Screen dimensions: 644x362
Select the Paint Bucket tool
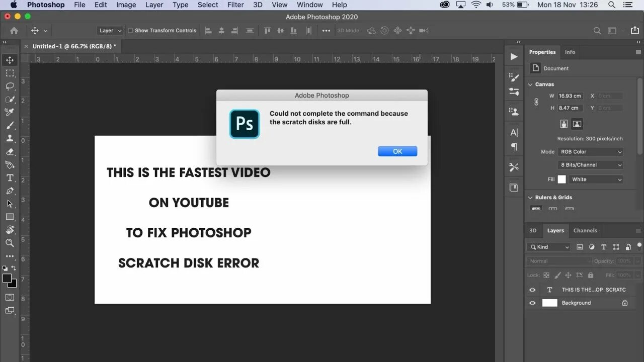point(10,165)
